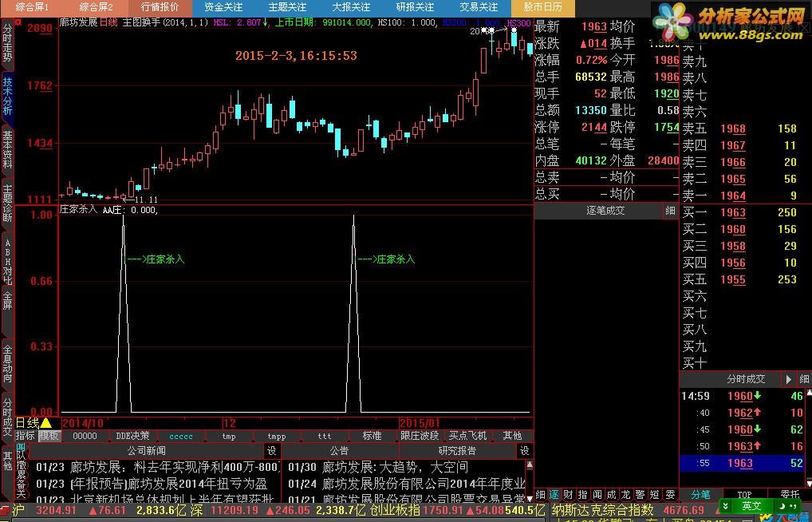Switch to the TOP tab
Viewport: 812px width, 522px height.
pyautogui.click(x=744, y=495)
